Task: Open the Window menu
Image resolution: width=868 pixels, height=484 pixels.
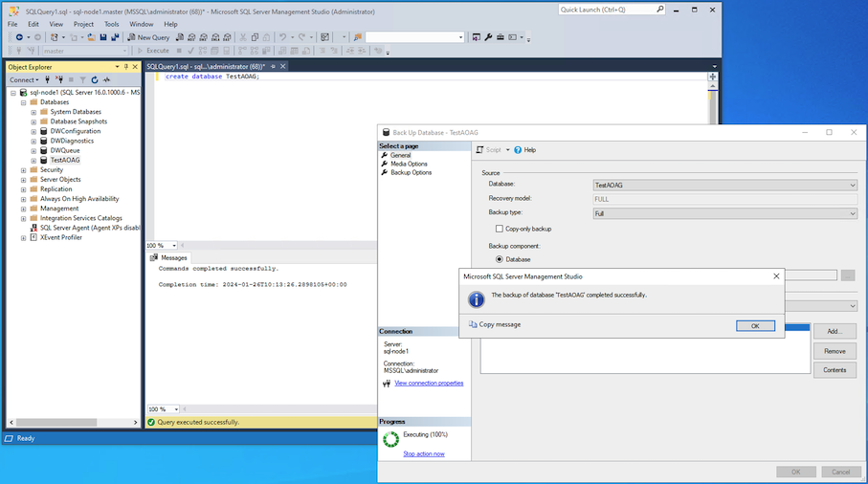Action: (142, 24)
